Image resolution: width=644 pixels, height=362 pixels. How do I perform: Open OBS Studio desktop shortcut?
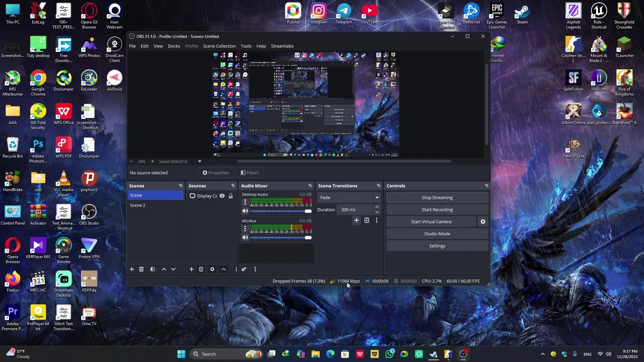[x=89, y=215]
